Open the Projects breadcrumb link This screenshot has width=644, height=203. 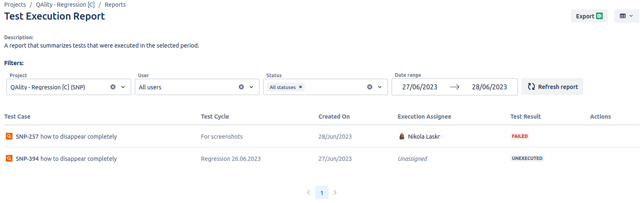15,5
